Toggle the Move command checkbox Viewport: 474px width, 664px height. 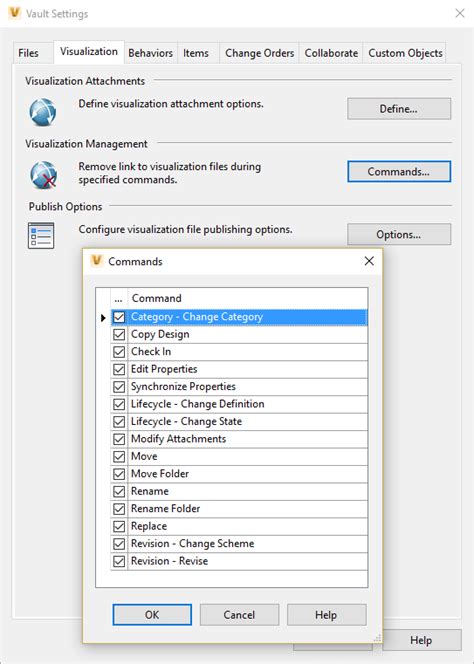pos(119,456)
